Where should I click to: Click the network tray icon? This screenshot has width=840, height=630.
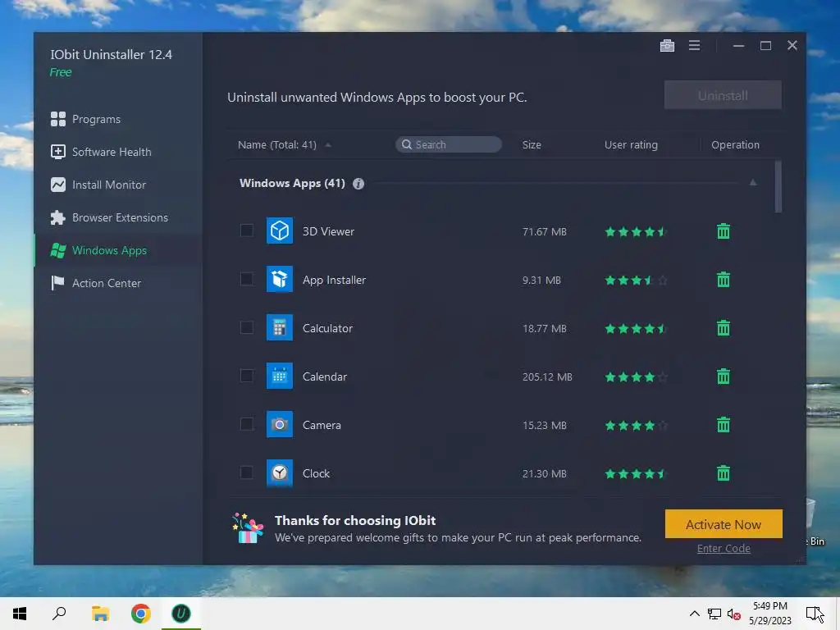[714, 614]
